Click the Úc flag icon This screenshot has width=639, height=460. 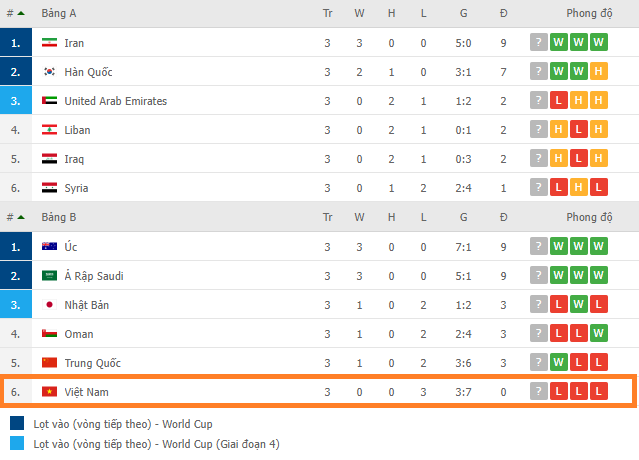click(x=49, y=247)
